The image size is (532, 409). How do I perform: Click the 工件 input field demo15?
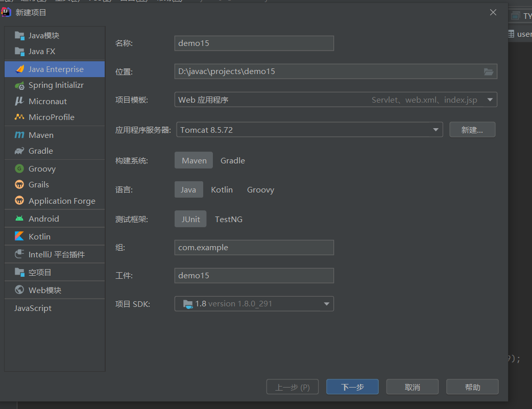tap(254, 276)
